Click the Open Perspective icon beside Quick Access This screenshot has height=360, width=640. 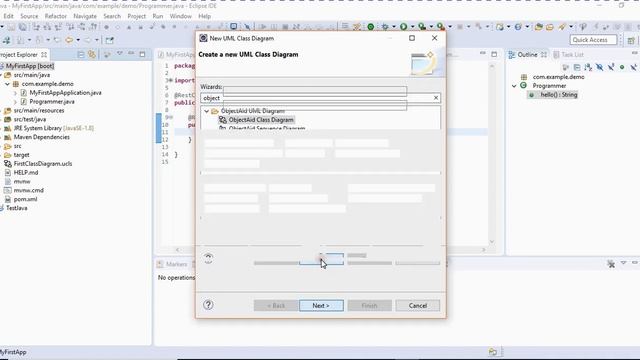click(631, 40)
